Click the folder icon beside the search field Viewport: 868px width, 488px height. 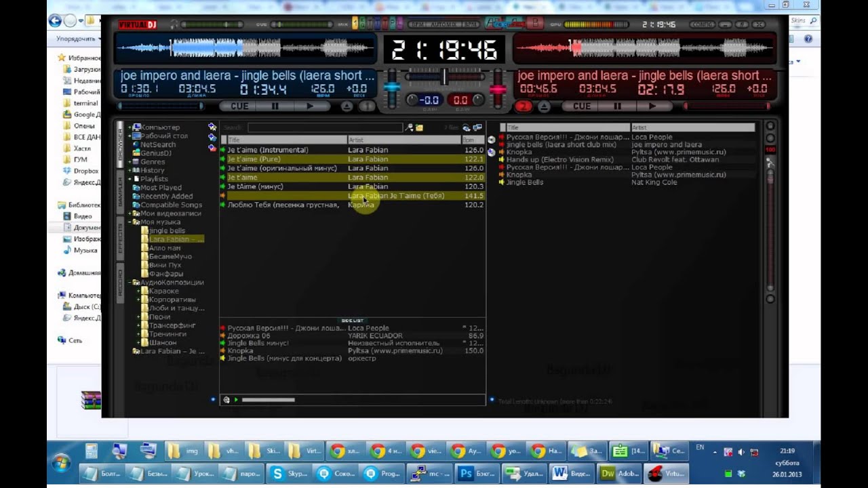point(419,127)
